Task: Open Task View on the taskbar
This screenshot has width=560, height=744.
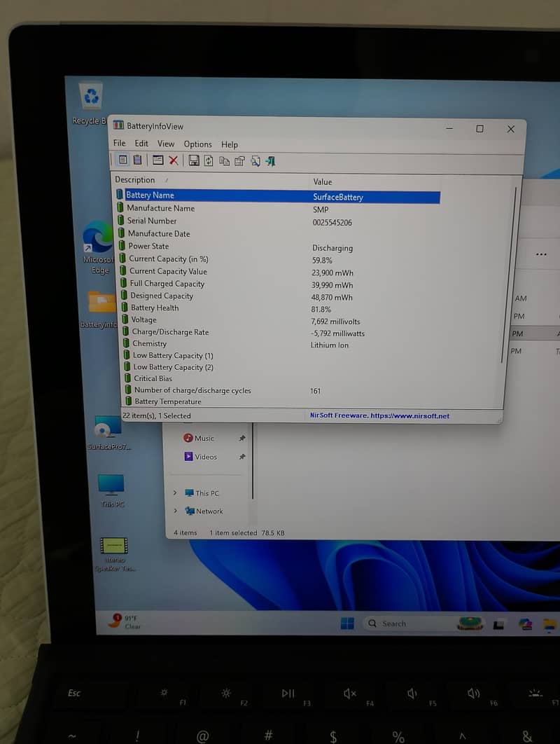Action: tap(498, 625)
